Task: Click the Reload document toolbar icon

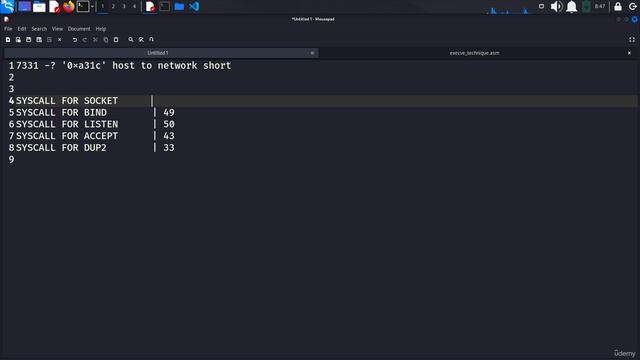Action: click(x=49, y=40)
